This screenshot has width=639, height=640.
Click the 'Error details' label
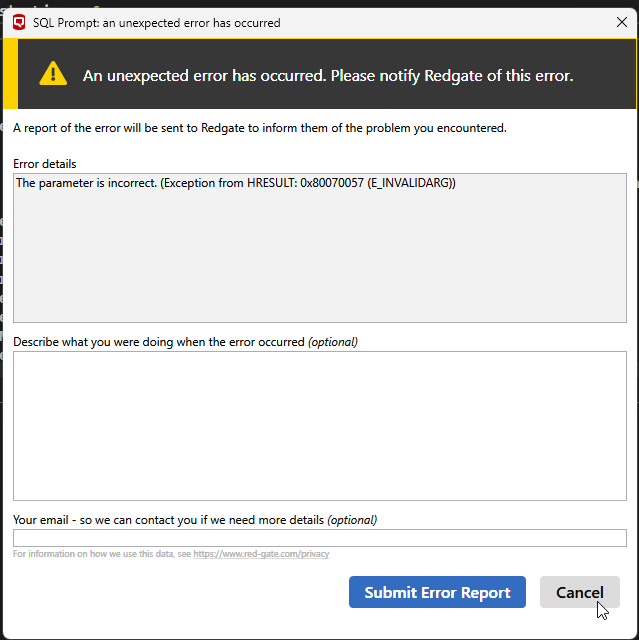pyautogui.click(x=45, y=163)
